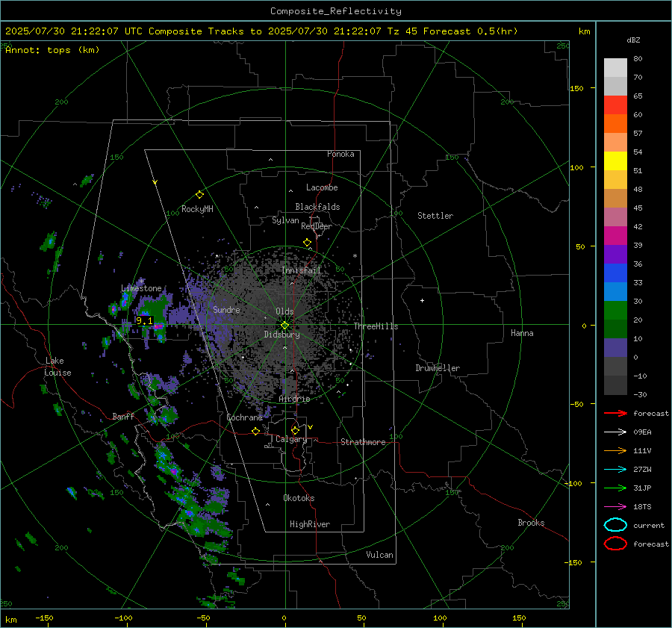Image resolution: width=672 pixels, height=628 pixels.
Task: Click the magenta 42-39 dBZ swatch
Action: coord(615,236)
